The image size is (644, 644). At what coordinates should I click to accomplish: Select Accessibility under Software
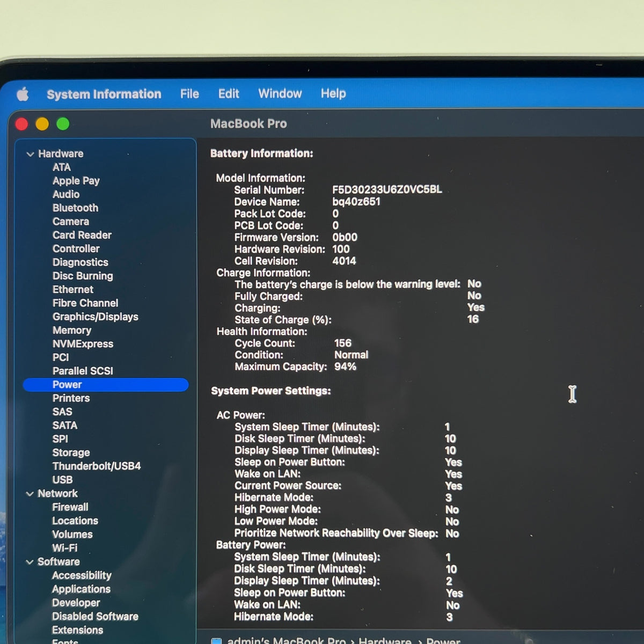coord(82,576)
